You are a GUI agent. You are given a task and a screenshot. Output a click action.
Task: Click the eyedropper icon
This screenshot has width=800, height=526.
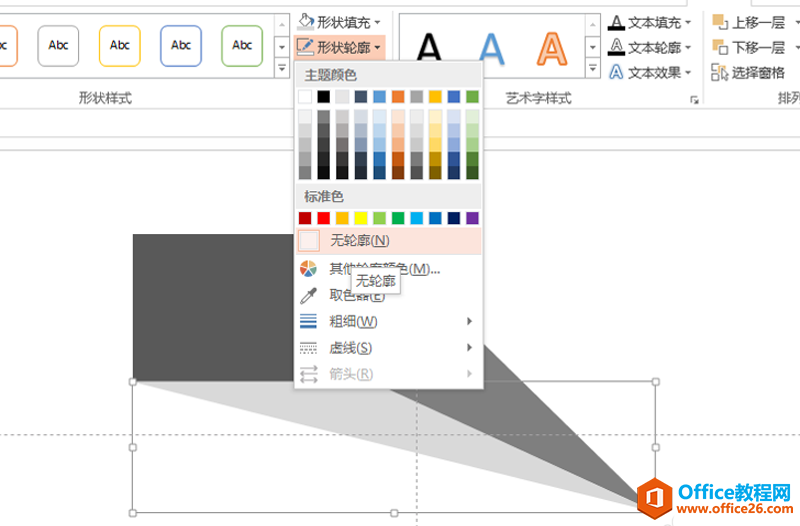(308, 295)
